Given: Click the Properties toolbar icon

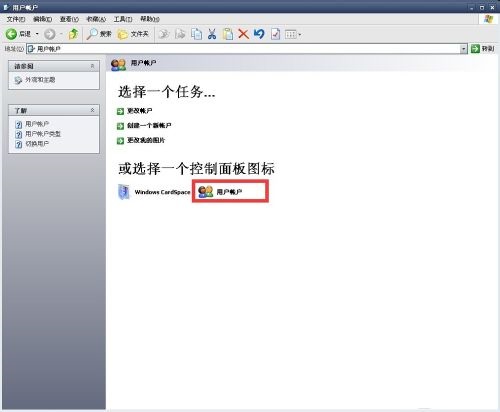Looking at the screenshot, I should 275,34.
